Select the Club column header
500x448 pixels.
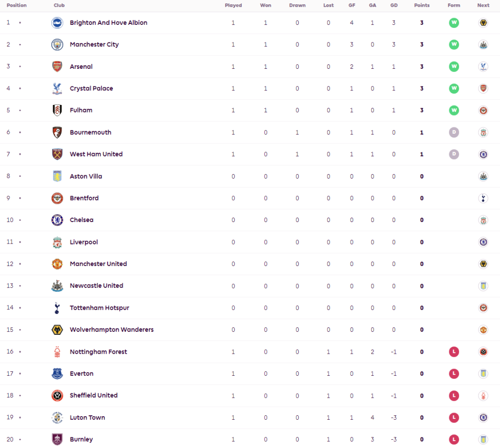click(x=59, y=5)
